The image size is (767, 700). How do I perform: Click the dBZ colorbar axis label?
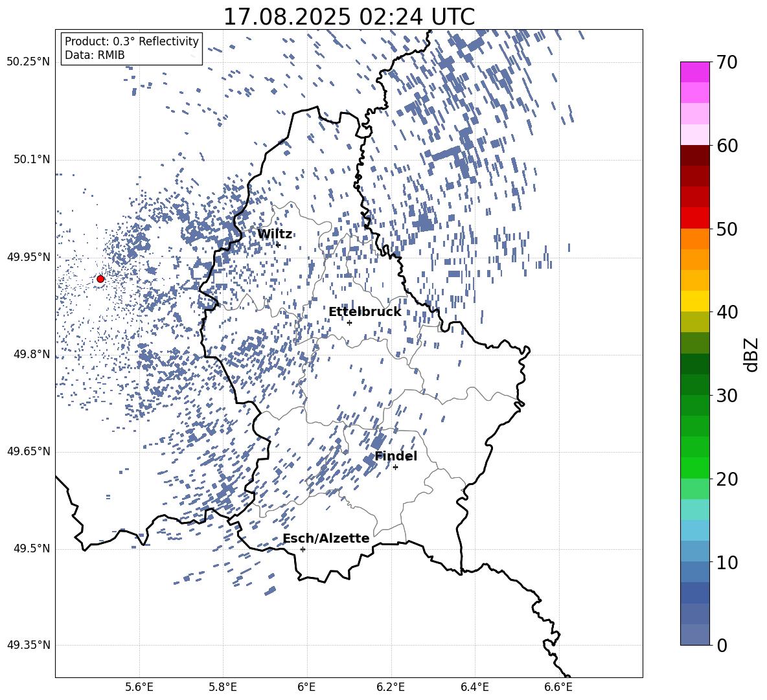pyautogui.click(x=752, y=354)
